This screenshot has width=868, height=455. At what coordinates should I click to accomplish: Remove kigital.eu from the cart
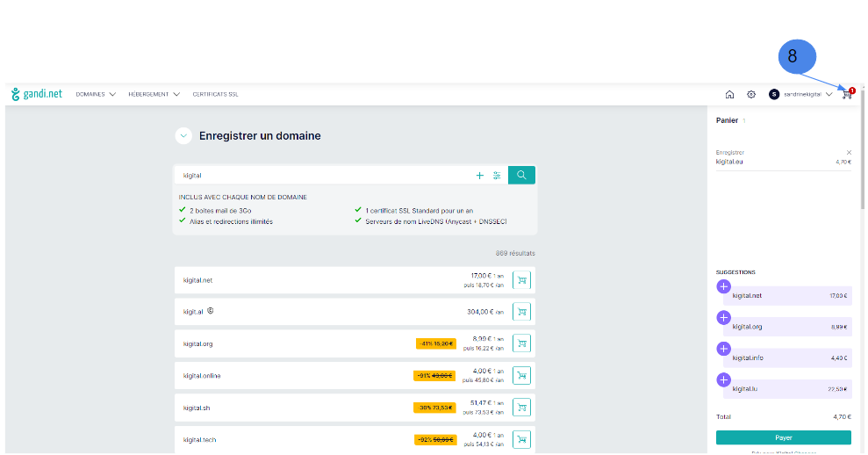coord(849,152)
